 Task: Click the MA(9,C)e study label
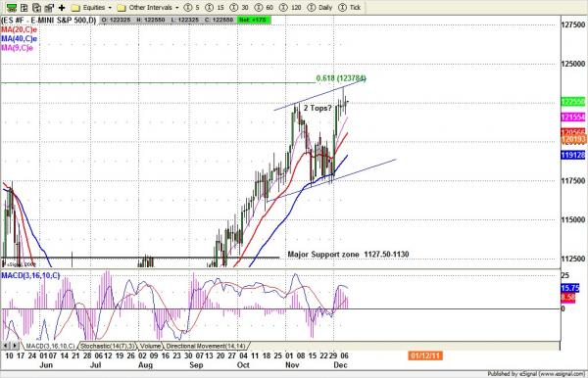tap(18, 48)
